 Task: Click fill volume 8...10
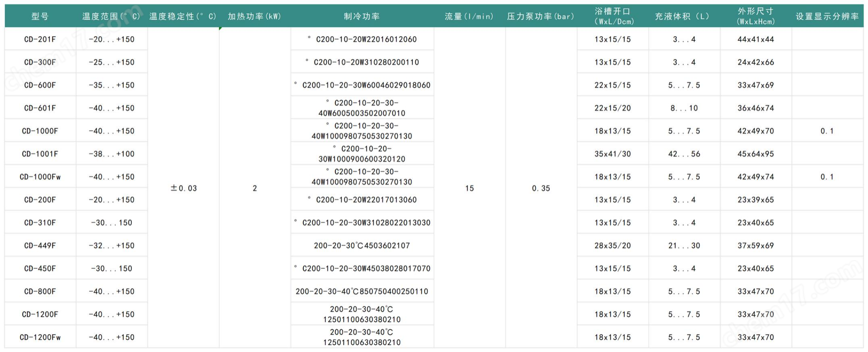pyautogui.click(x=684, y=108)
